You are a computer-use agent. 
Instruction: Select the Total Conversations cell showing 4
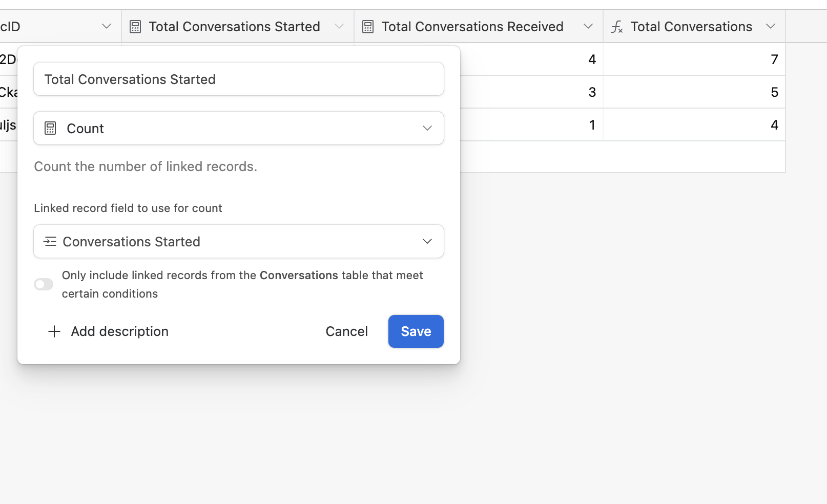[694, 125]
